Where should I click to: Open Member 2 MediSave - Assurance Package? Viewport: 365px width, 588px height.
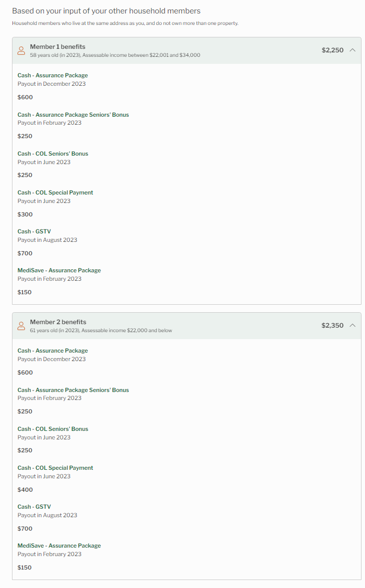pyautogui.click(x=59, y=546)
